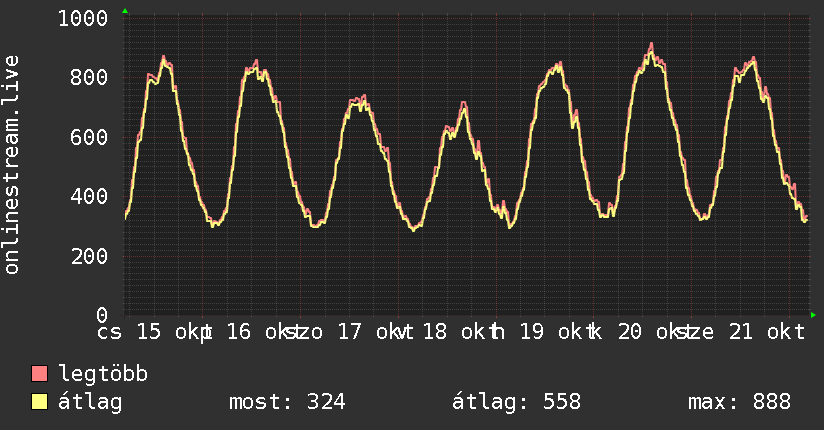Image resolution: width=824 pixels, height=430 pixels.
Task: Click the 19 okt date label
Action: click(x=558, y=332)
